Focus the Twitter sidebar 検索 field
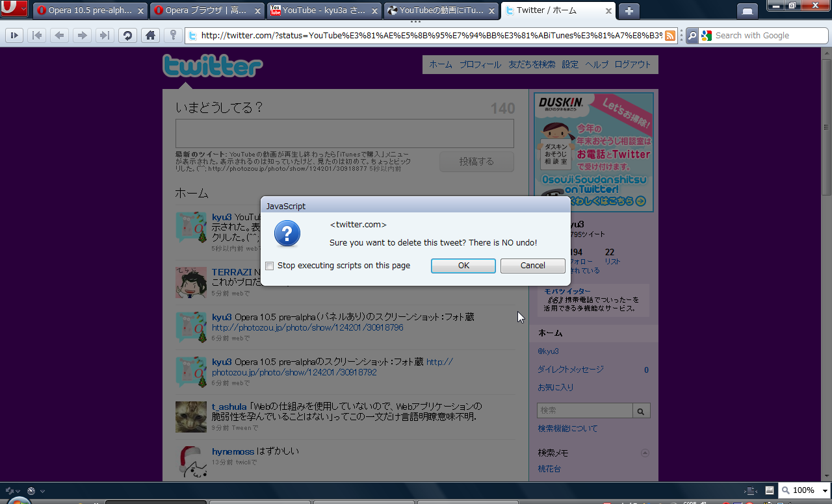This screenshot has height=504, width=832. 585,410
